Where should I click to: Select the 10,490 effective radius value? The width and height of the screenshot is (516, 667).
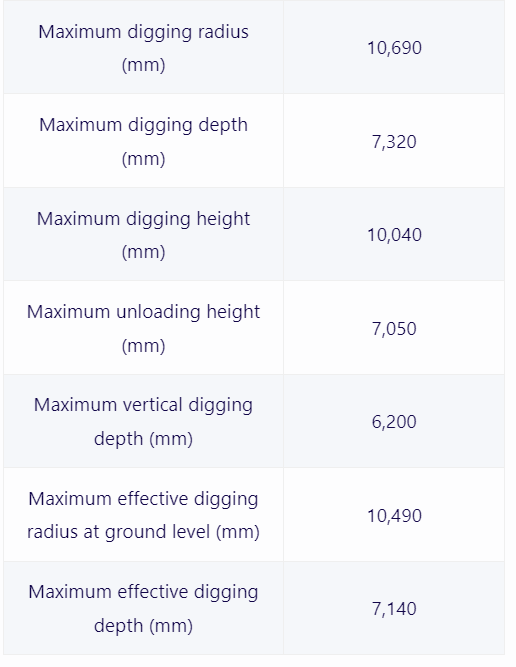point(394,516)
